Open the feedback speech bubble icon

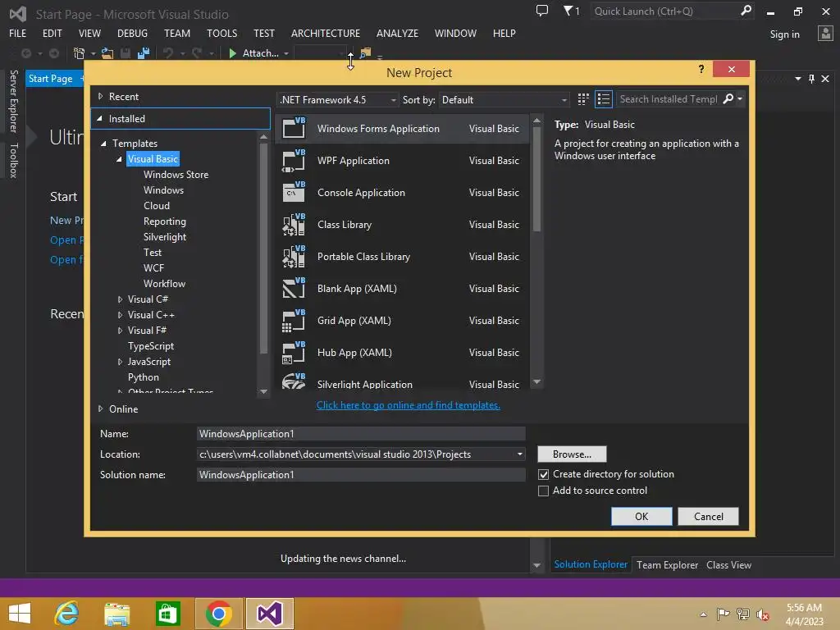click(542, 11)
